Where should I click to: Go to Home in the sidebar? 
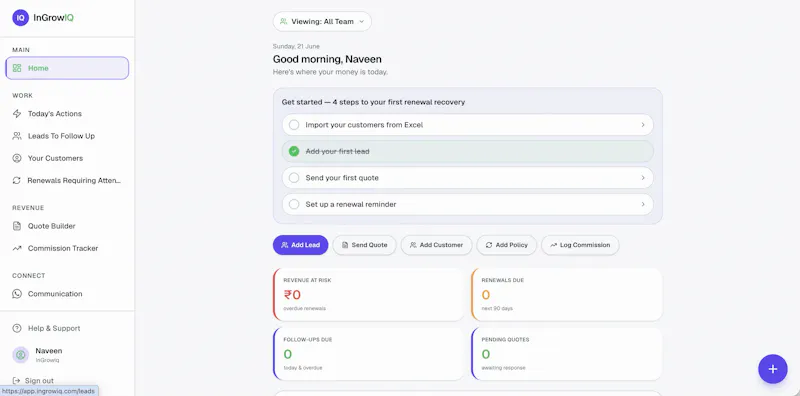pos(67,68)
